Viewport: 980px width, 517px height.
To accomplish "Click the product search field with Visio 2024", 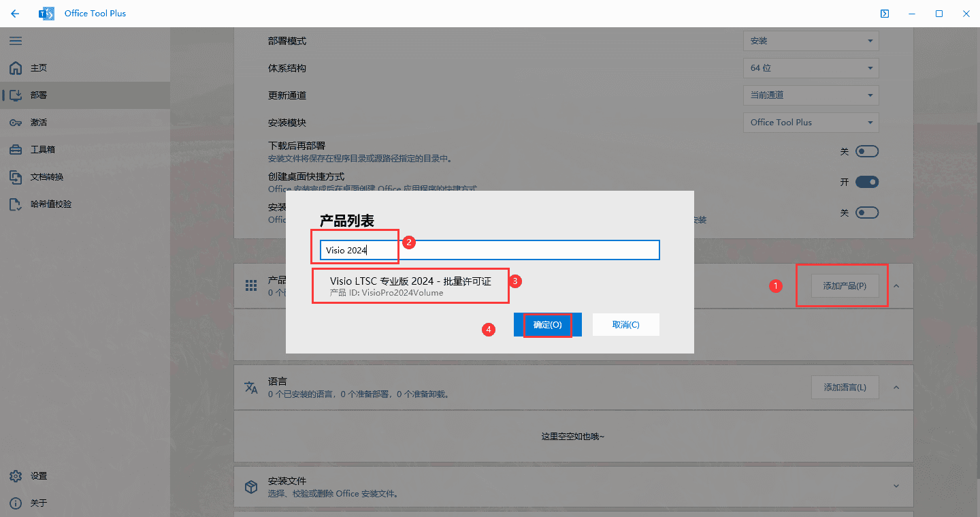I will 490,250.
